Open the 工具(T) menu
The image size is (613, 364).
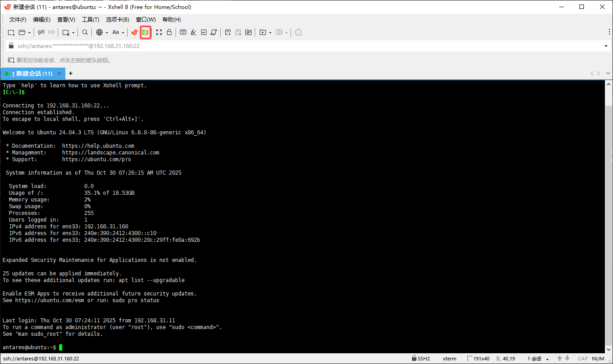point(90,19)
